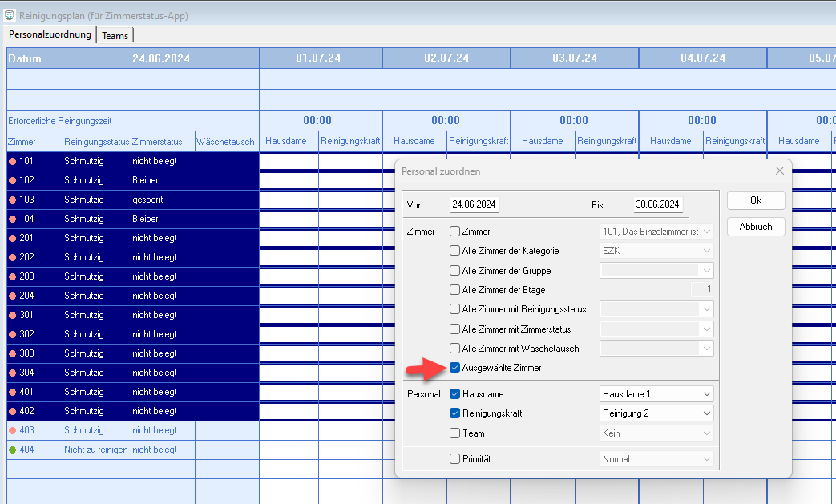Click the Von date field 24.06.2024
The height and width of the screenshot is (504, 836).
pos(475,204)
